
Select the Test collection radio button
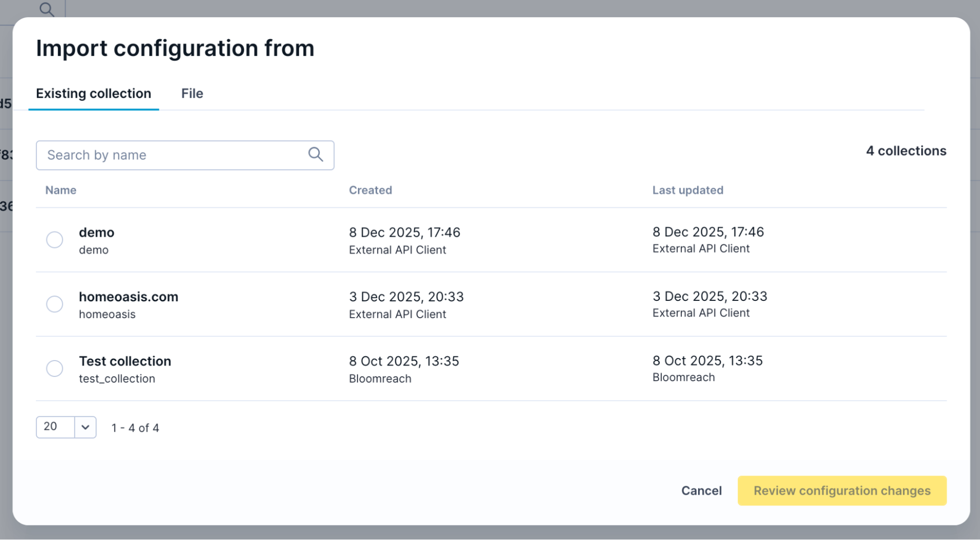(x=54, y=368)
